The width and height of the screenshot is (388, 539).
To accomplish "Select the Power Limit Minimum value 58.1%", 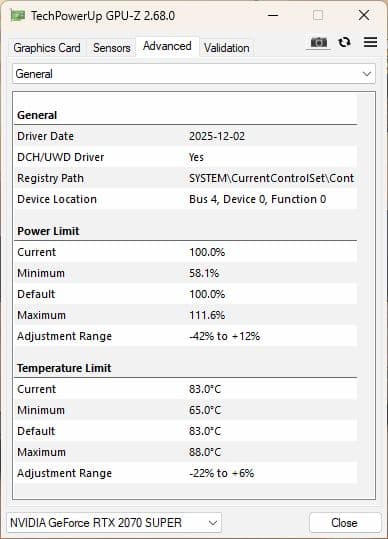I will tap(204, 273).
